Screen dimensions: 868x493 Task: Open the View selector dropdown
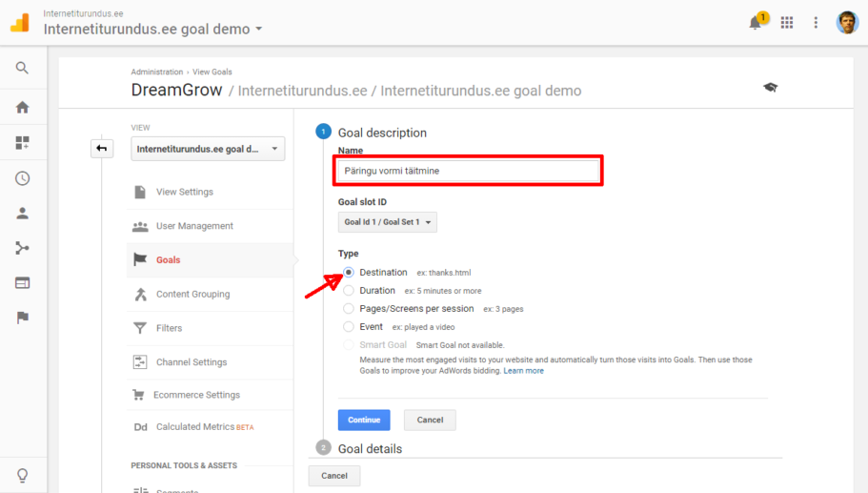pyautogui.click(x=208, y=149)
